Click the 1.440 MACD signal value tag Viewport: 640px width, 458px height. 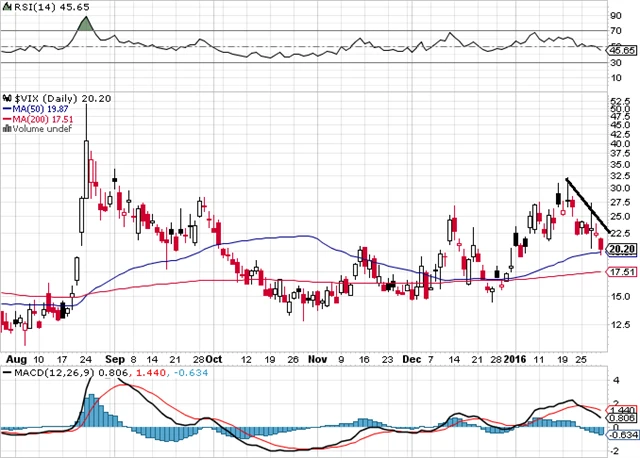coord(622,410)
